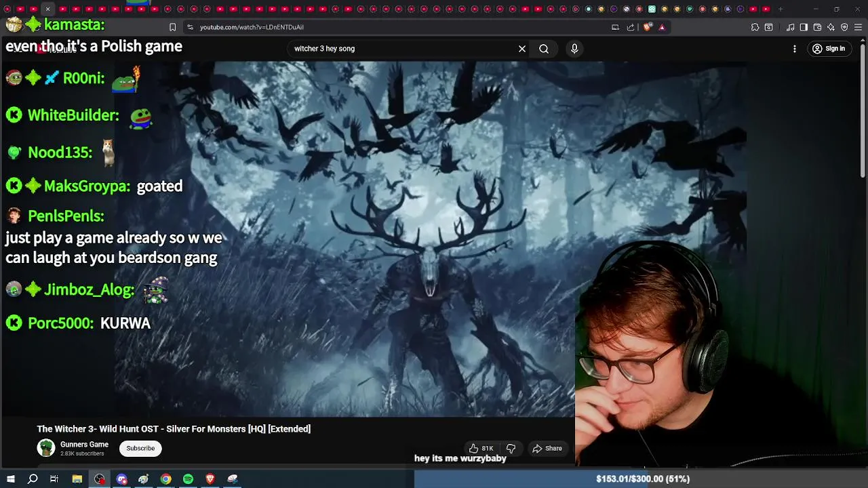Open the Brave browser taskbar icon
The height and width of the screenshot is (488, 868).
(210, 479)
